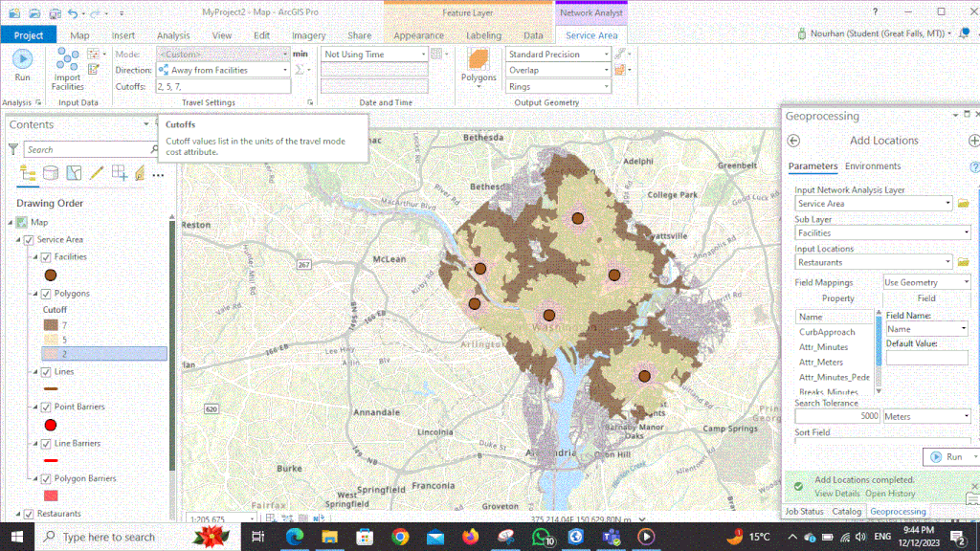Screen dimensions: 980x551
Task: Select List By Data Source icon
Action: (x=51, y=173)
